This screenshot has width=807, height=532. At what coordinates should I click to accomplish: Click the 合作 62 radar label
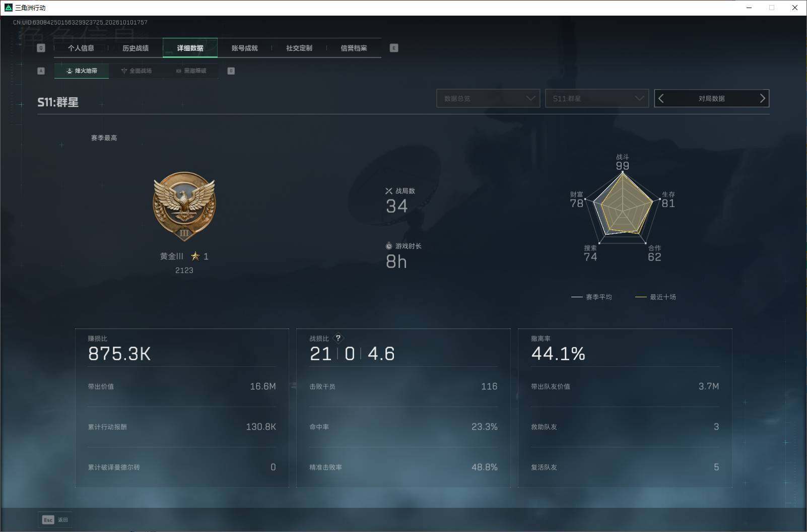[654, 253]
